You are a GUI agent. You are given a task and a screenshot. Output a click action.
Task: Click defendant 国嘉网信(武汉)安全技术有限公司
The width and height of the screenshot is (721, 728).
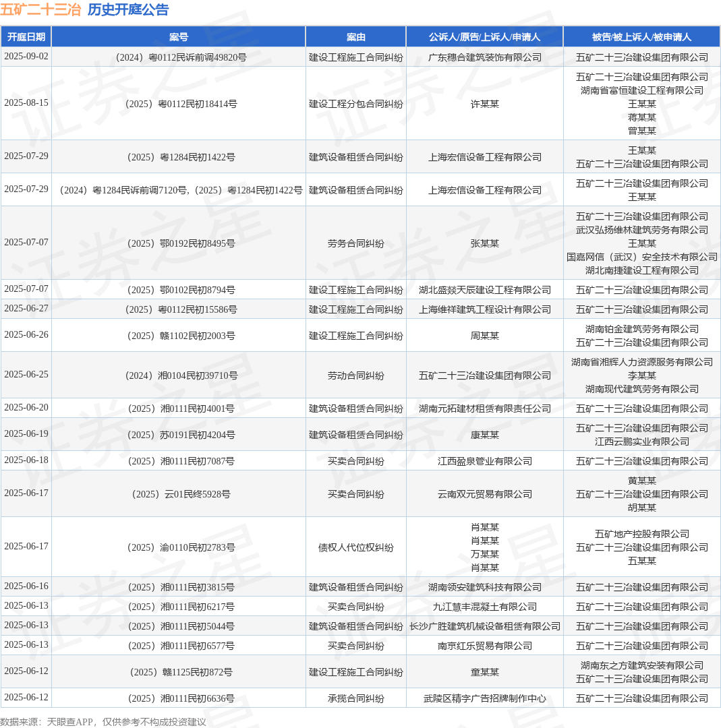click(x=641, y=257)
